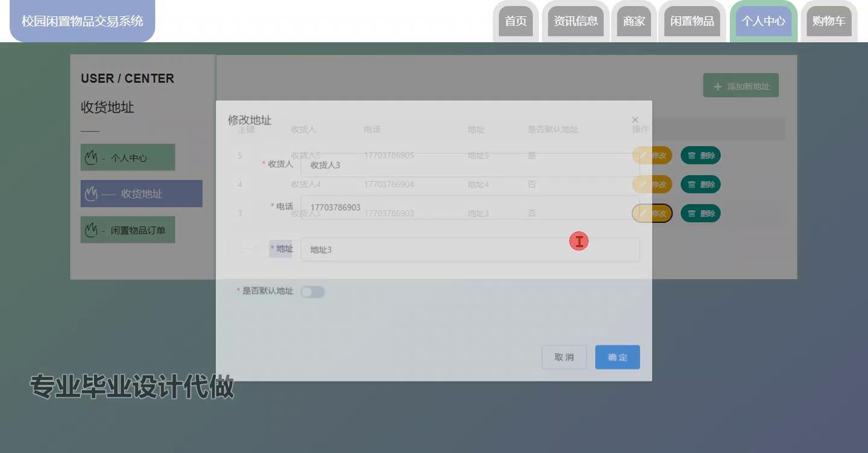The width and height of the screenshot is (868, 453).
Task: Click the 添加新地址 button
Action: [741, 86]
